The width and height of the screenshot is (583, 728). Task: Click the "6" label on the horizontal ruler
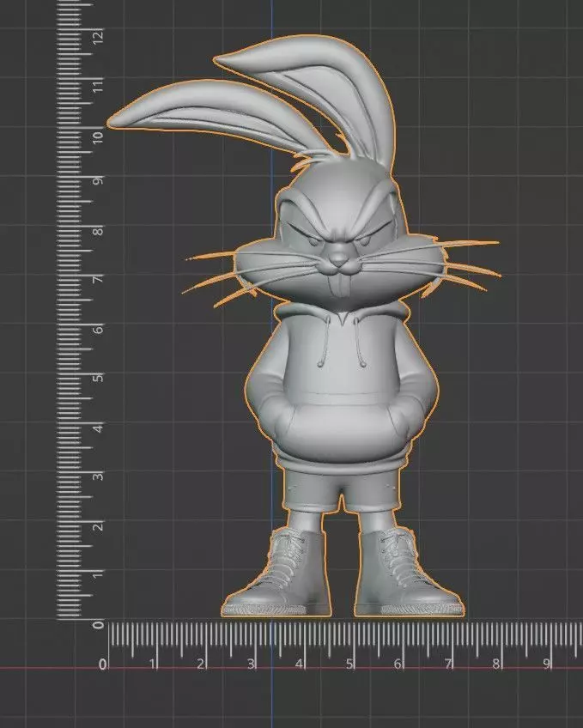[x=398, y=664]
